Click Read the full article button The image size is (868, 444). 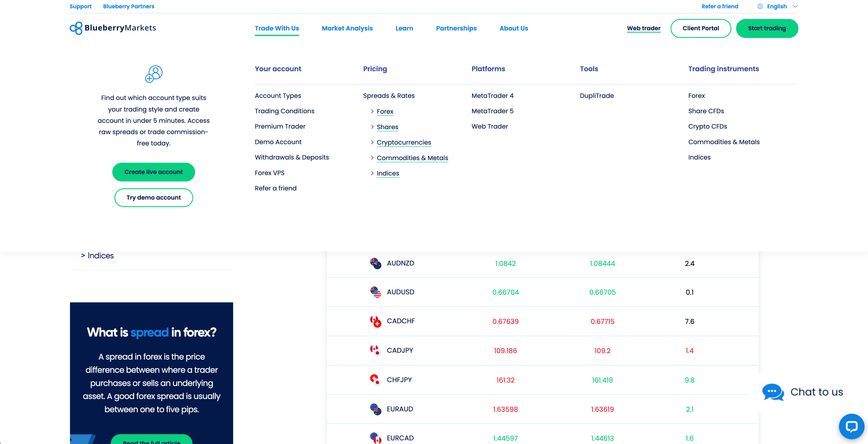pos(152,439)
